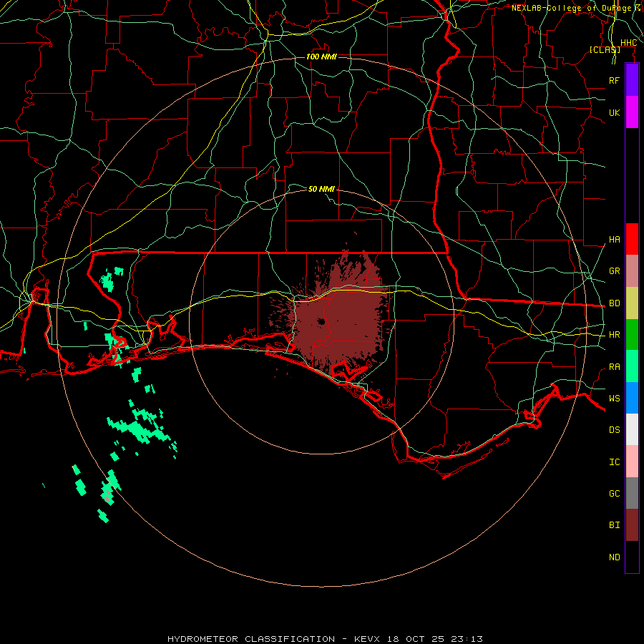Click the UK magenta legend swatch
Viewport: 644px width, 644px height.
click(x=632, y=112)
